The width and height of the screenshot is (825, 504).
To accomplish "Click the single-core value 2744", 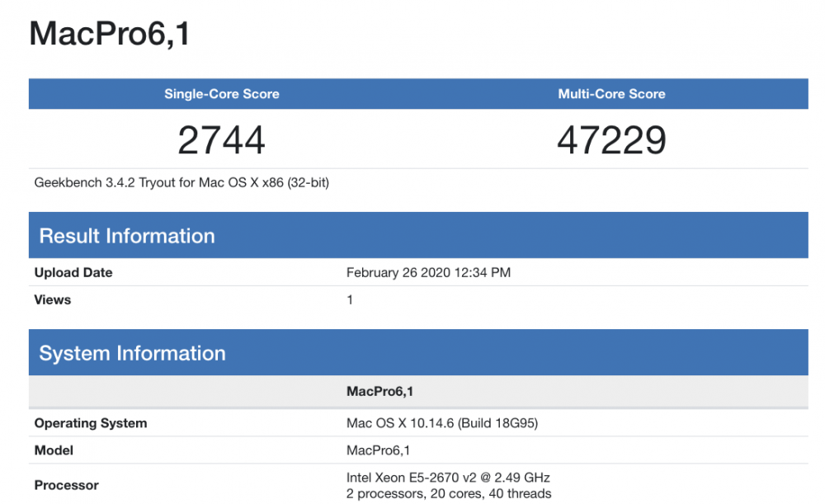I will (221, 140).
